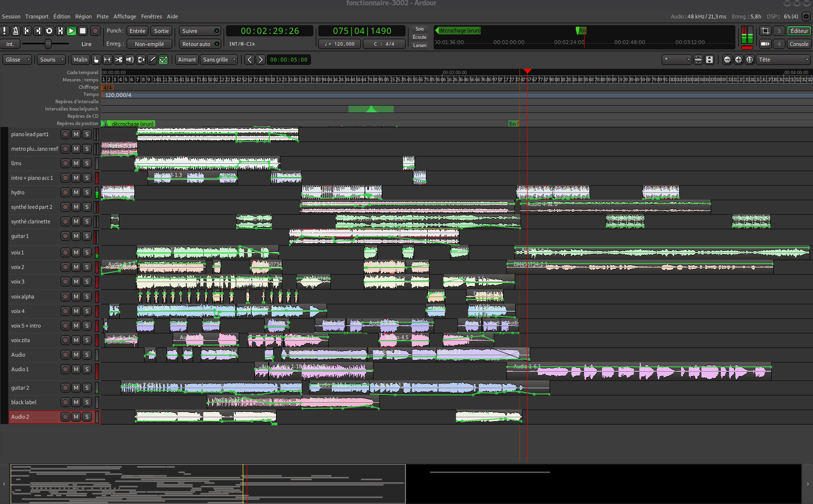Arm record on 'black label' track
The width and height of the screenshot is (813, 504).
65,402
